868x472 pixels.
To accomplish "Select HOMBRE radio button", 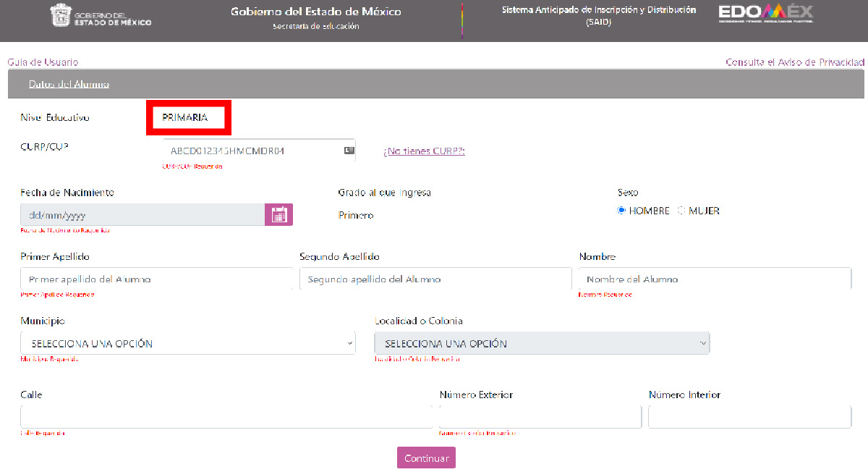I will 621,211.
